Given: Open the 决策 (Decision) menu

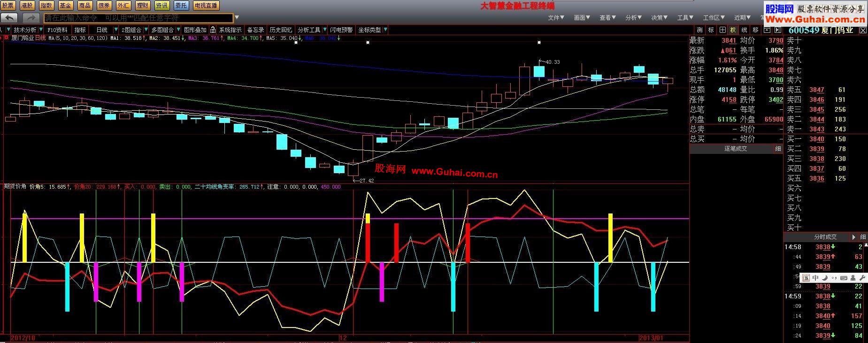Looking at the screenshot, I should tap(660, 18).
